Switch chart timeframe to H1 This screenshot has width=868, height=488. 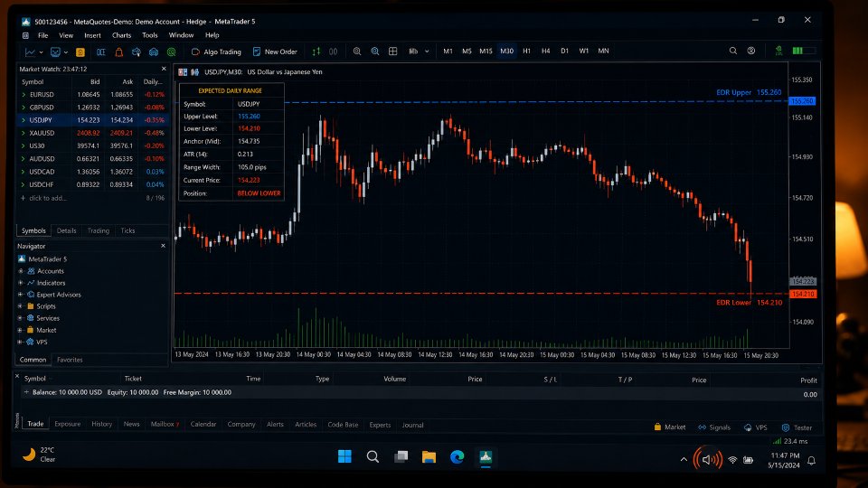pyautogui.click(x=526, y=51)
